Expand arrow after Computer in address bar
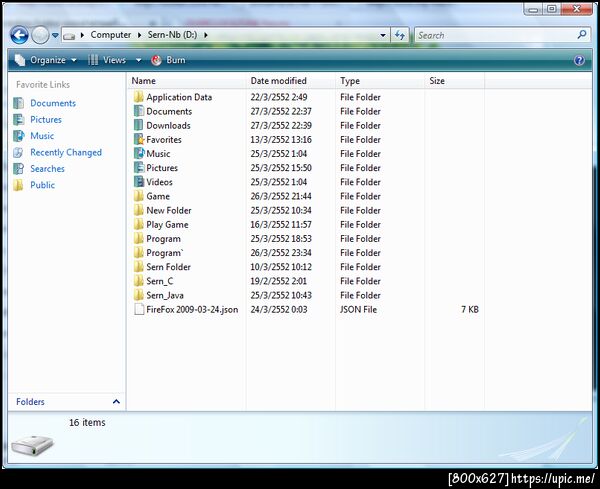 click(x=139, y=35)
